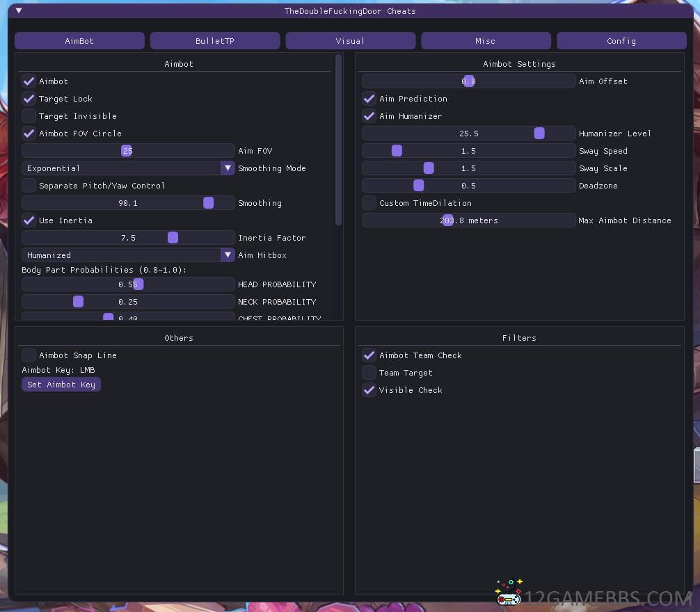Screen dimensions: 700x612
Task: Enable the Target Invisible checkbox
Action: (29, 116)
